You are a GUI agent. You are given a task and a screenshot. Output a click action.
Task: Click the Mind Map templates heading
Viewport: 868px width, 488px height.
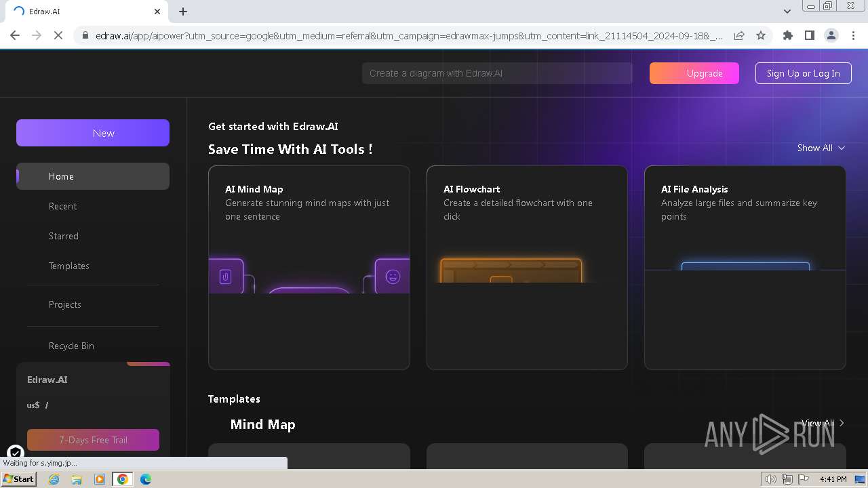(262, 424)
